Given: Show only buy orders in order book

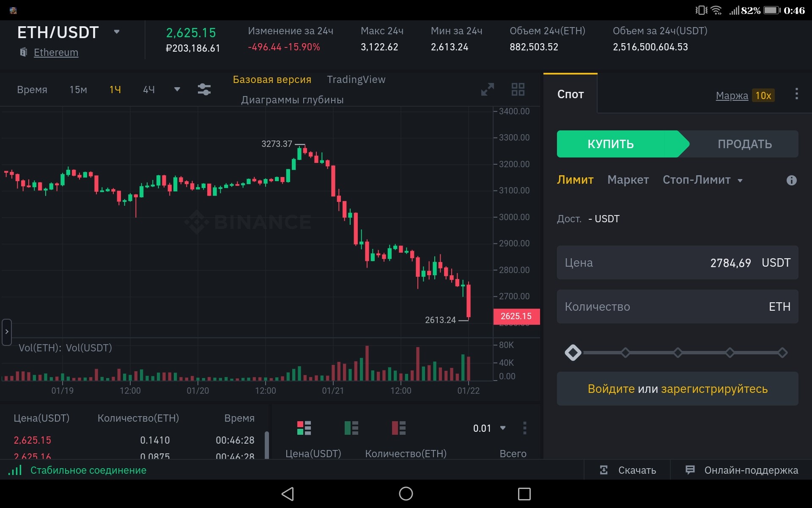Looking at the screenshot, I should tap(351, 428).
